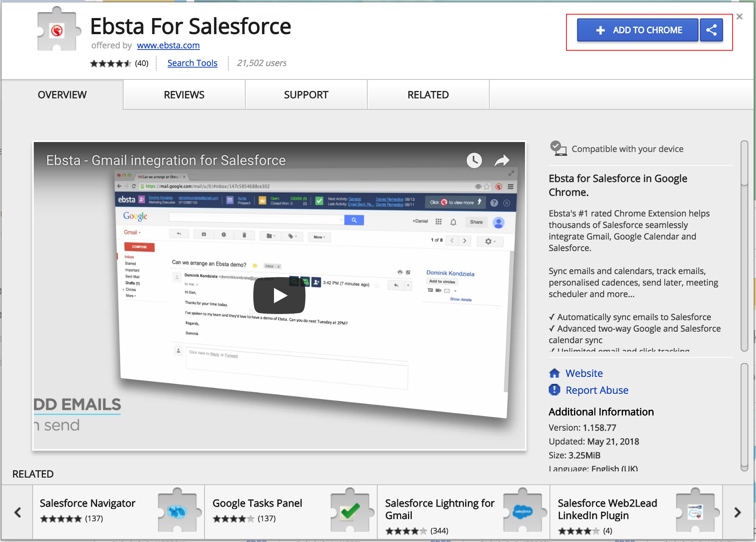
Task: Select the Related tab
Action: [428, 95]
